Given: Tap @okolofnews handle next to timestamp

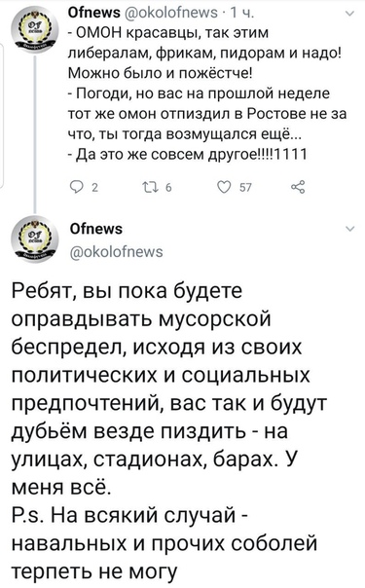Looking at the screenshot, I should [170, 13].
